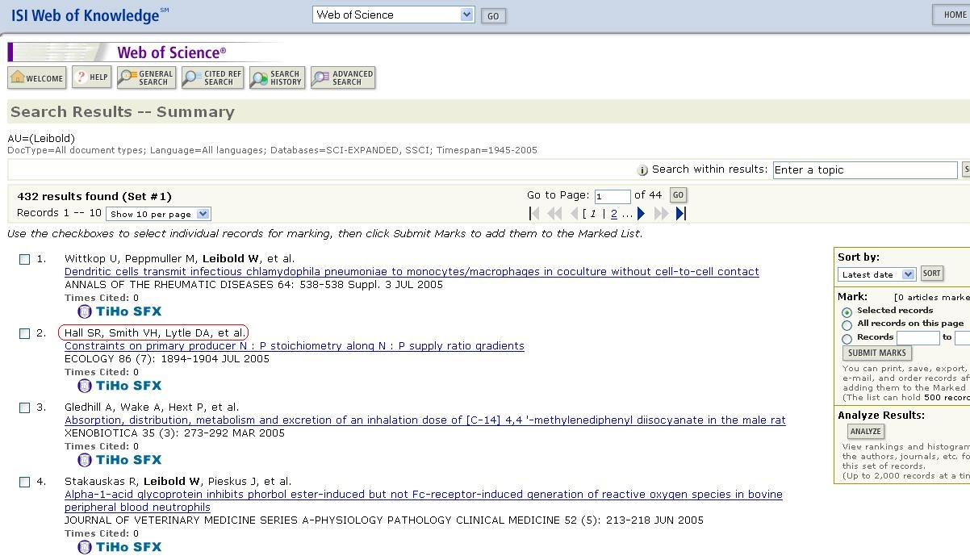Click the 'Enter a topic' search field
The image size is (970, 560).
point(864,170)
